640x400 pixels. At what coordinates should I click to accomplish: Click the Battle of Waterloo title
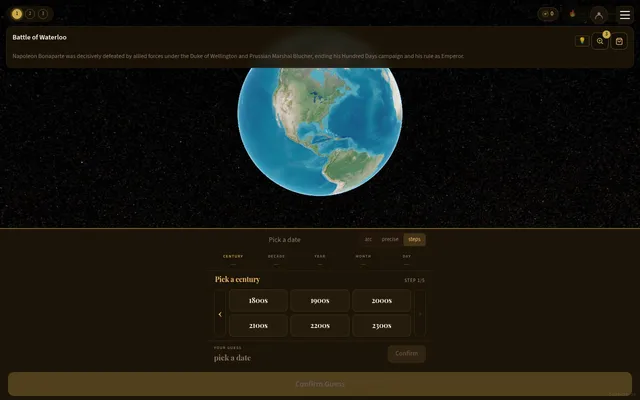pos(40,37)
